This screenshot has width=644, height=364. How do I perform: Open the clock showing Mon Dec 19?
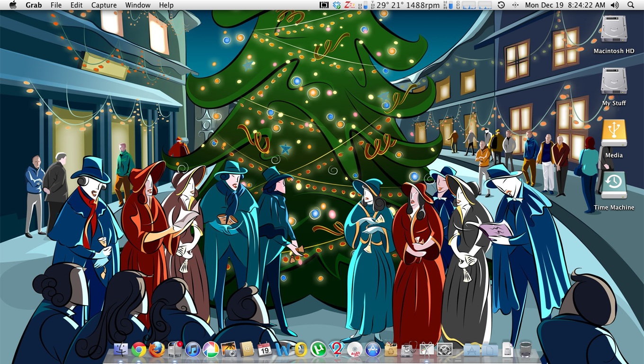[565, 5]
